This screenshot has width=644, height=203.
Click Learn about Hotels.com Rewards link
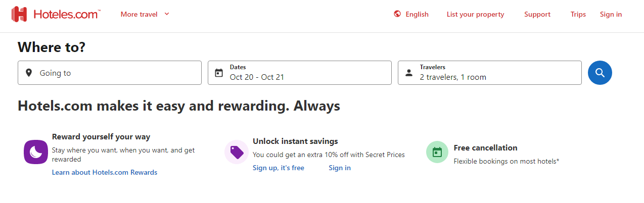pos(105,172)
